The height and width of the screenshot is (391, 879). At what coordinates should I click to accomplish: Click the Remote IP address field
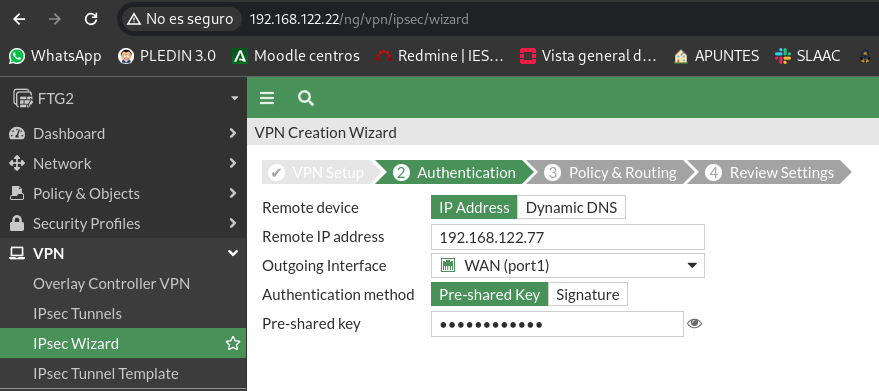click(x=567, y=237)
